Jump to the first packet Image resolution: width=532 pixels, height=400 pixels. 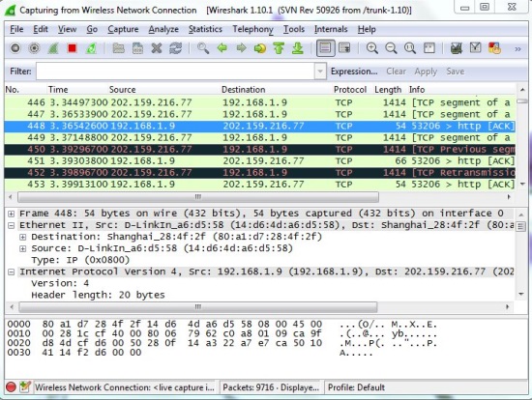279,48
